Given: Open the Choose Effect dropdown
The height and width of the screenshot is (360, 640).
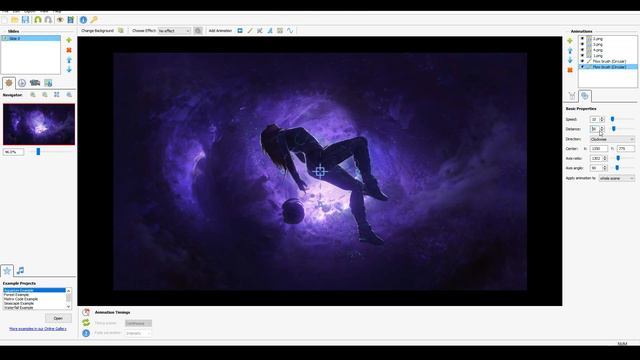Looking at the screenshot, I should (x=174, y=31).
